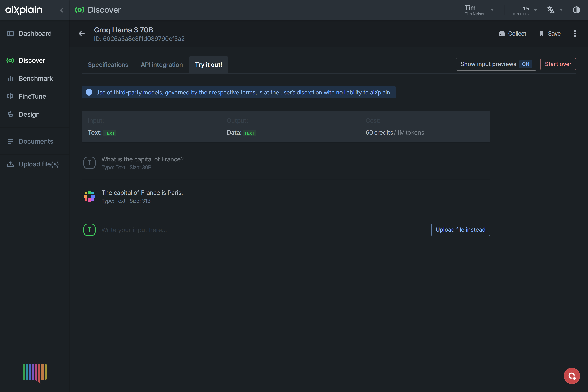Click the aiXplain logo in the header
Viewport: 588px width, 392px height.
pyautogui.click(x=24, y=10)
